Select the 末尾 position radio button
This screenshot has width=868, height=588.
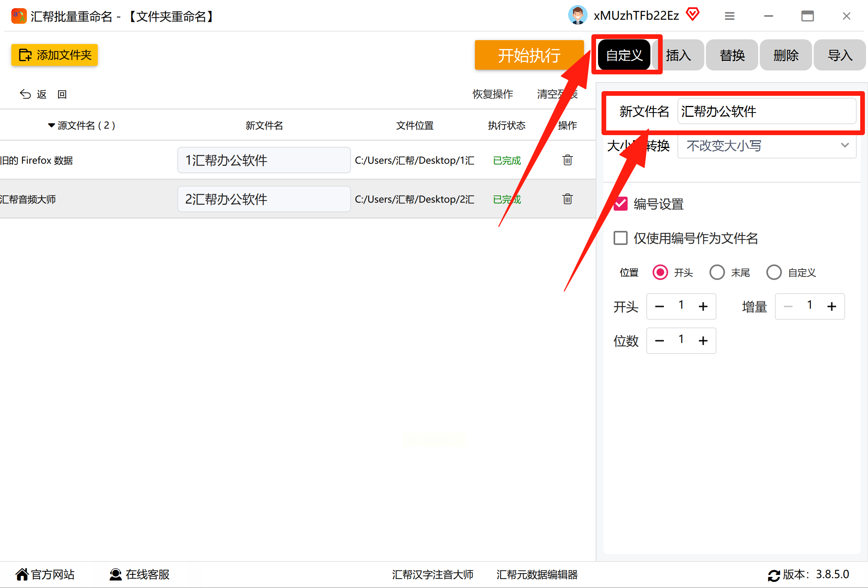[717, 272]
